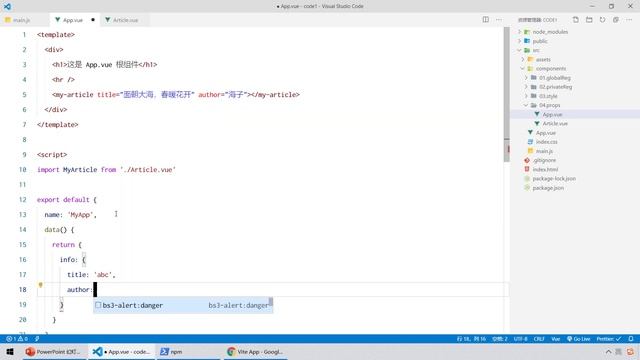The width and height of the screenshot is (640, 360).
Task: Open package.json in the Explorer
Action: pos(548,188)
